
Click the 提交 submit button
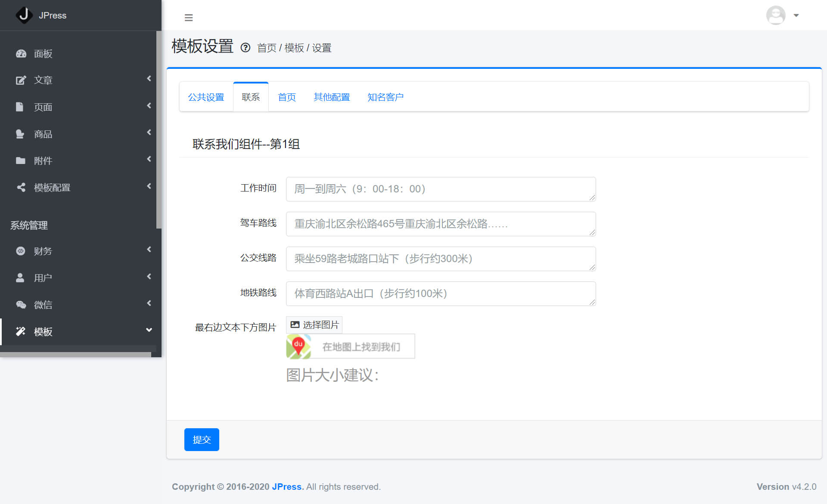pos(202,439)
